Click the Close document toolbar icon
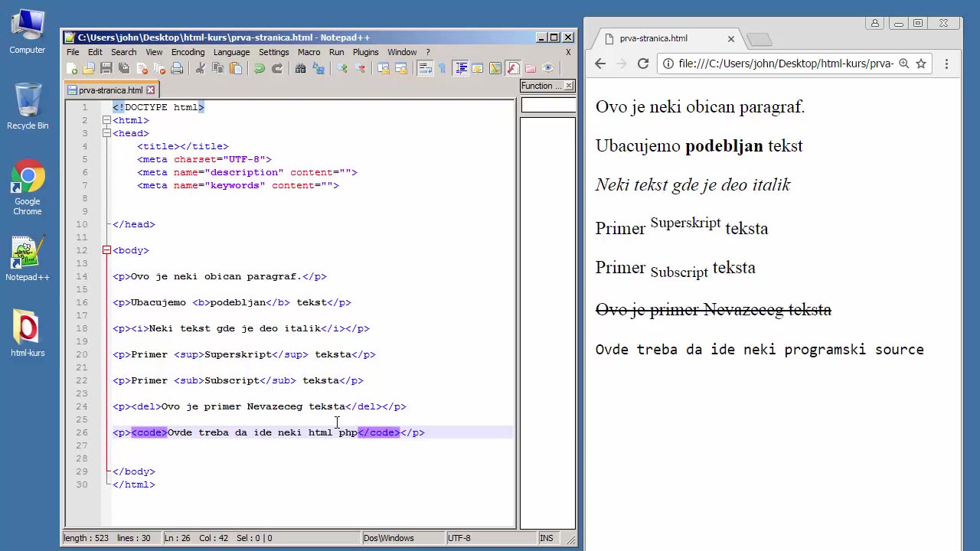This screenshot has height=551, width=980. (142, 68)
